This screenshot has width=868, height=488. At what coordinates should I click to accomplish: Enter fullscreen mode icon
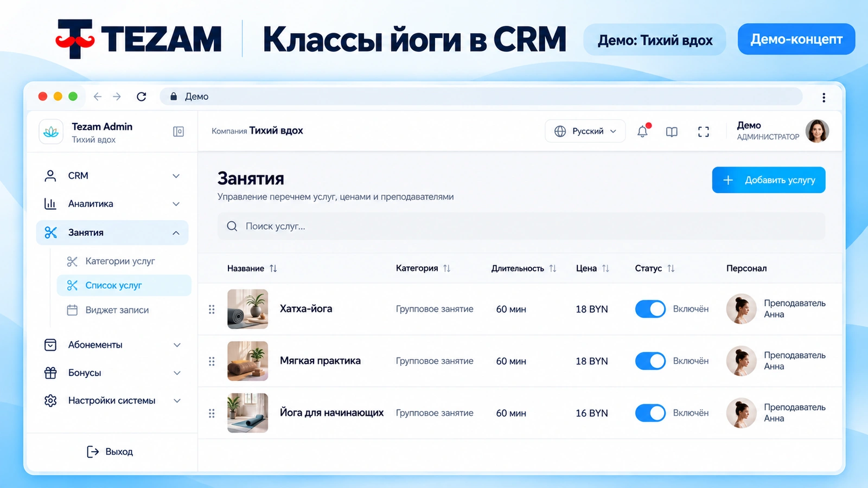[704, 132]
